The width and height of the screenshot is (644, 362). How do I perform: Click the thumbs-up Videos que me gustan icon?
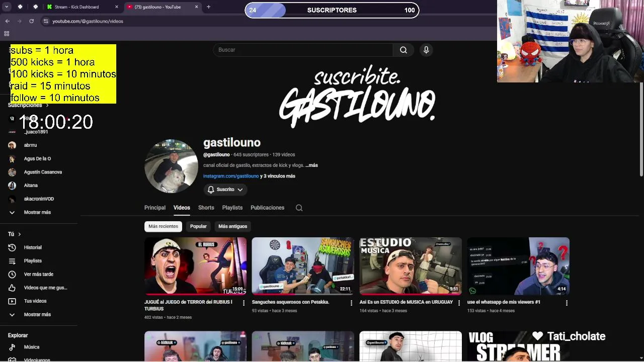[12, 288]
